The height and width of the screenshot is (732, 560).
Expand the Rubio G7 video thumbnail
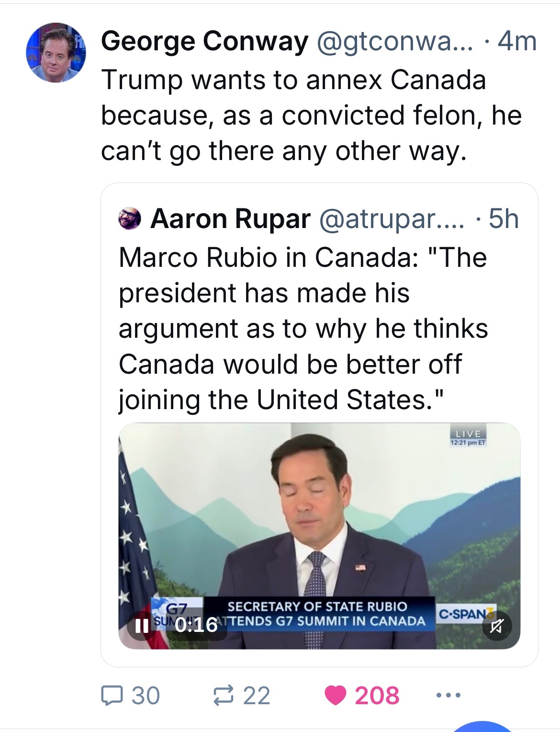[319, 527]
